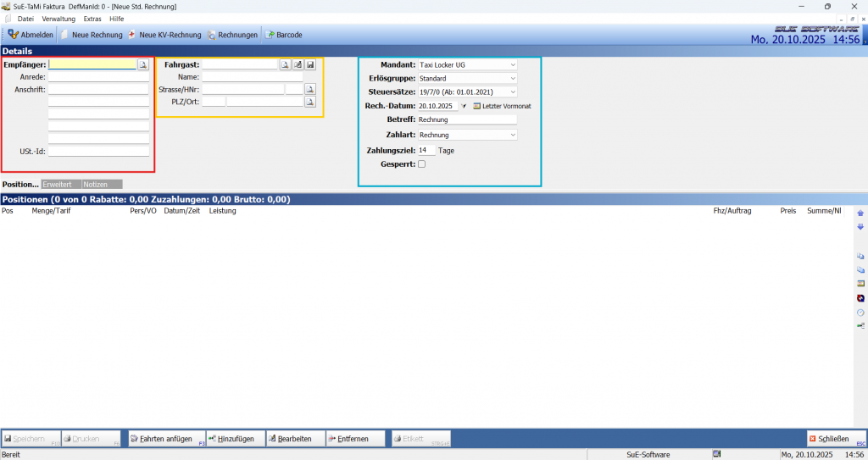The height and width of the screenshot is (460, 868).
Task: Click the search icon next to Empfänger field
Action: point(143,64)
